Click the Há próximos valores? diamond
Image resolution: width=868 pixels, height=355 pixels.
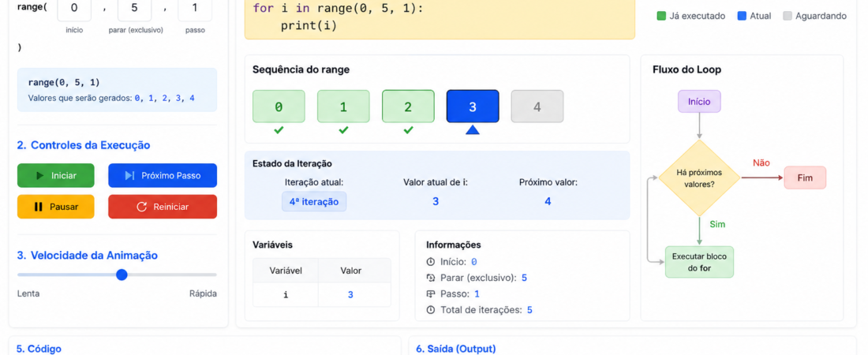tap(699, 177)
